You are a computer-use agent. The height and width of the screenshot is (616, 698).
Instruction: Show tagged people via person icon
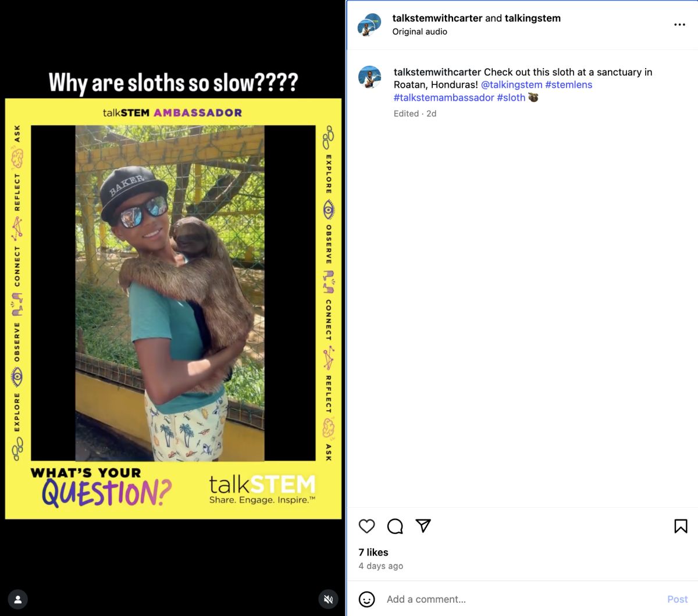(18, 599)
